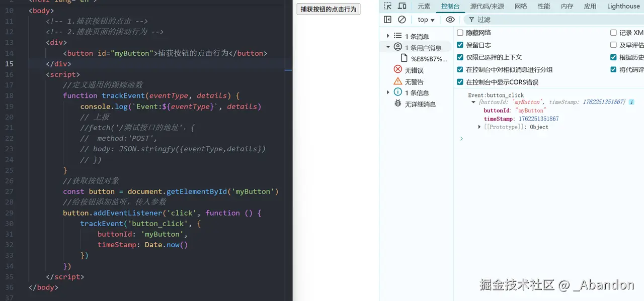Click addEventListener in the code editor

point(128,213)
